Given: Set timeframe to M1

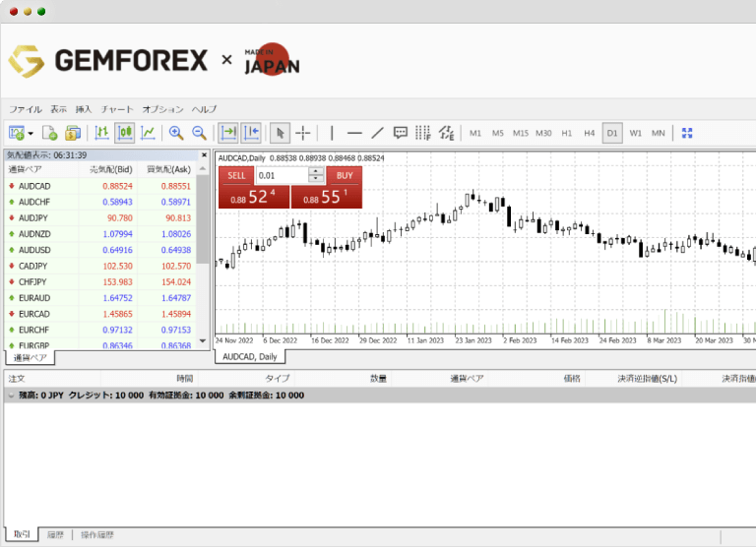Looking at the screenshot, I should pyautogui.click(x=475, y=133).
